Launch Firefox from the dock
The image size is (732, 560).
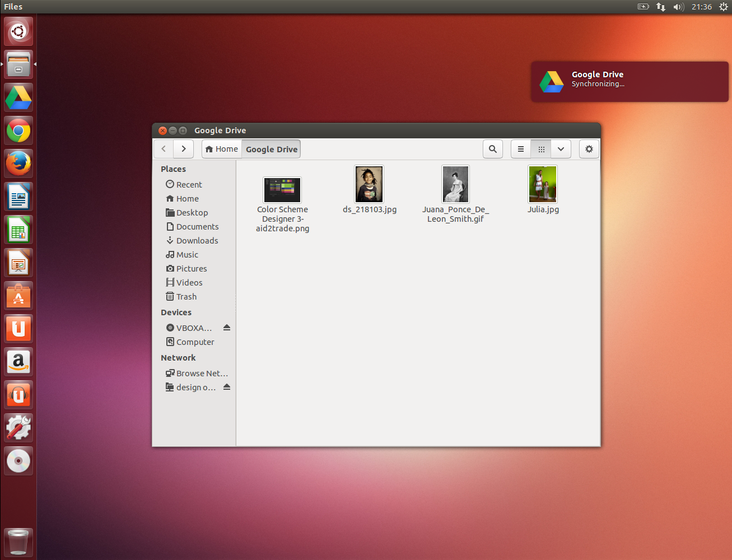point(18,164)
